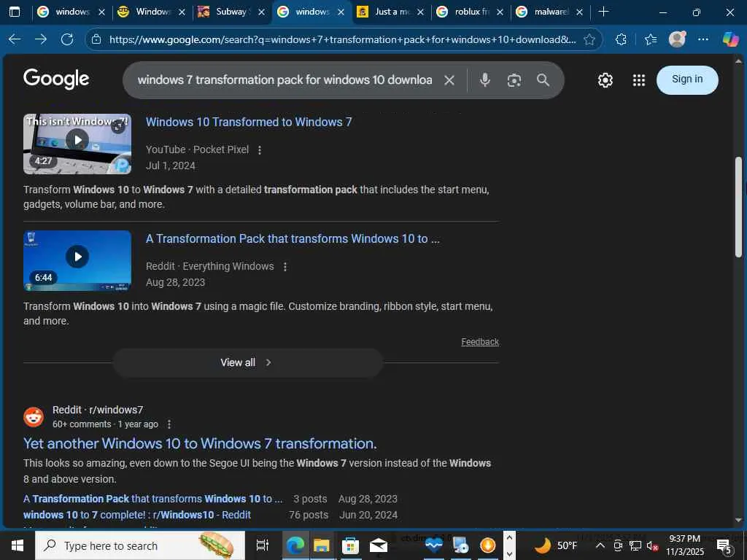Screen dimensions: 747x560
Task: Open Microsoft Edge from the taskbar
Action: point(295,545)
